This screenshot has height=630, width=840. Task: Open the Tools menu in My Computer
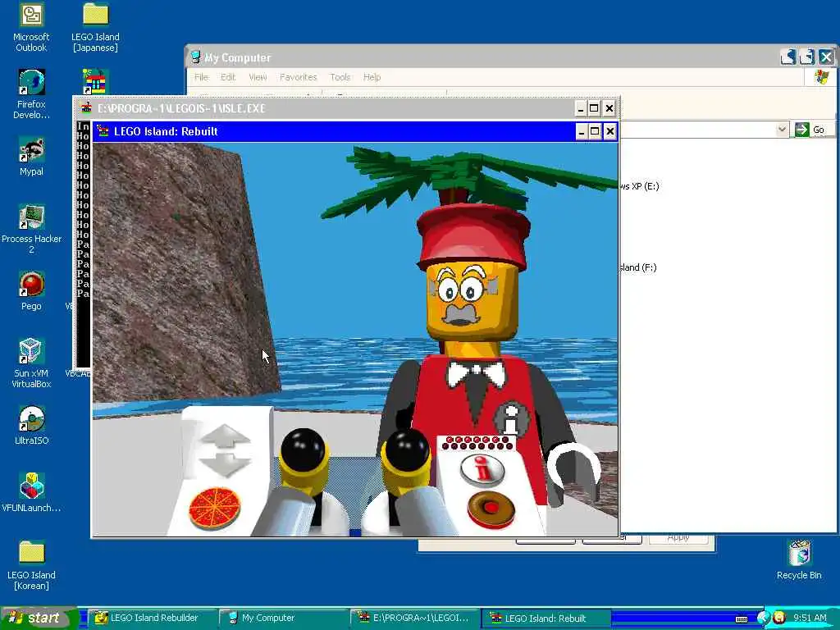340,77
